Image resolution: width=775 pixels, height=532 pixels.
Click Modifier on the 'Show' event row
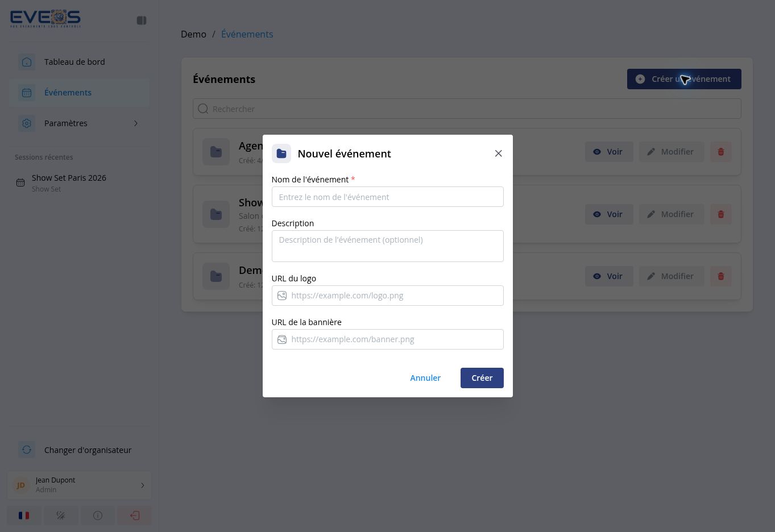[672, 214]
